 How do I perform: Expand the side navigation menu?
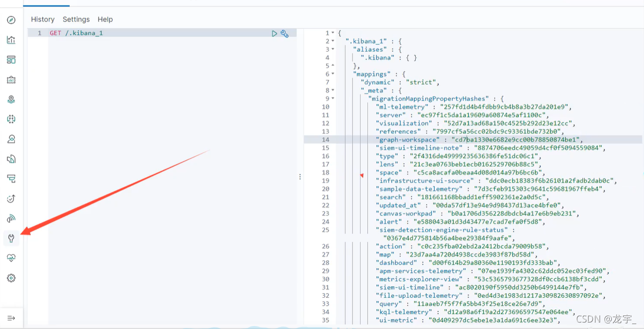(11, 318)
